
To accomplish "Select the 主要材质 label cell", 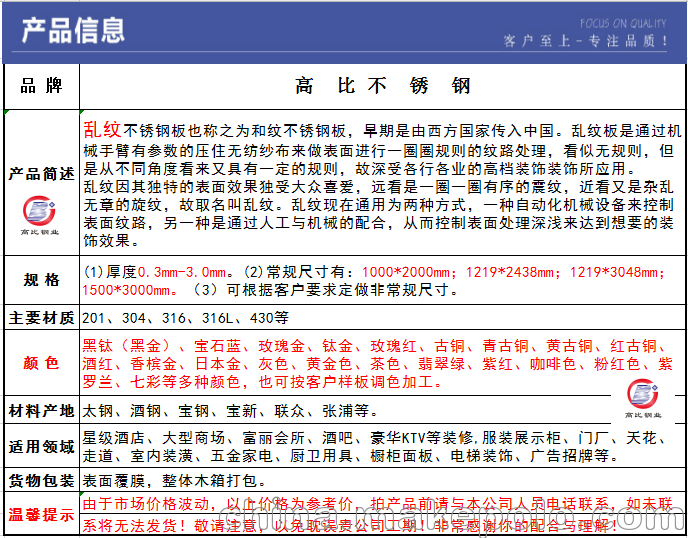I will pyautogui.click(x=42, y=317).
